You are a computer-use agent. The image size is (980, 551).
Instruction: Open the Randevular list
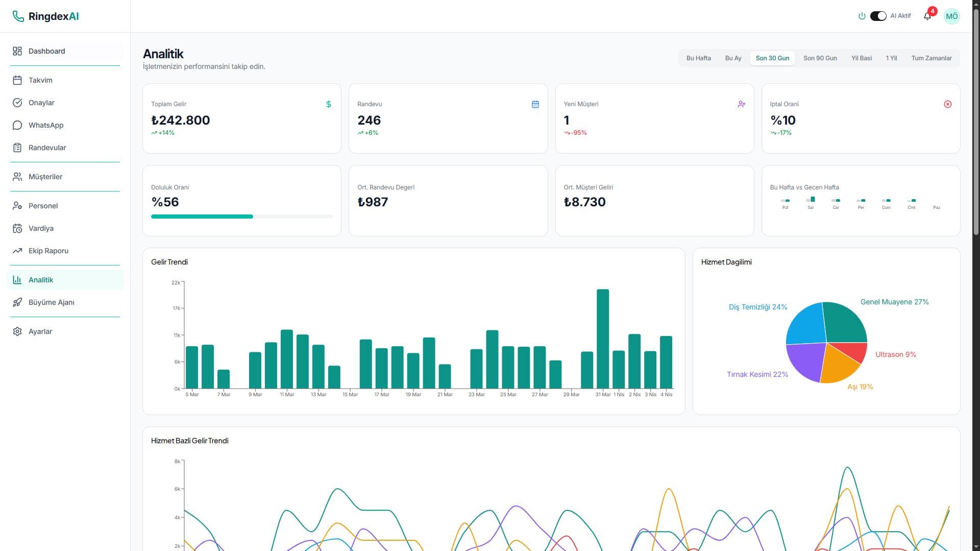[x=65, y=148]
